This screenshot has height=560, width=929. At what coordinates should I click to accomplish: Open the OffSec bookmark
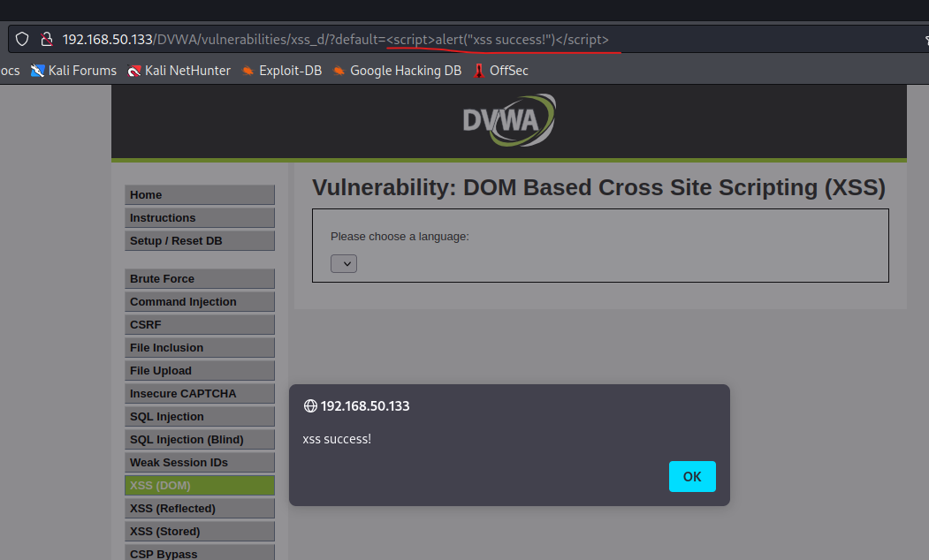pos(500,71)
